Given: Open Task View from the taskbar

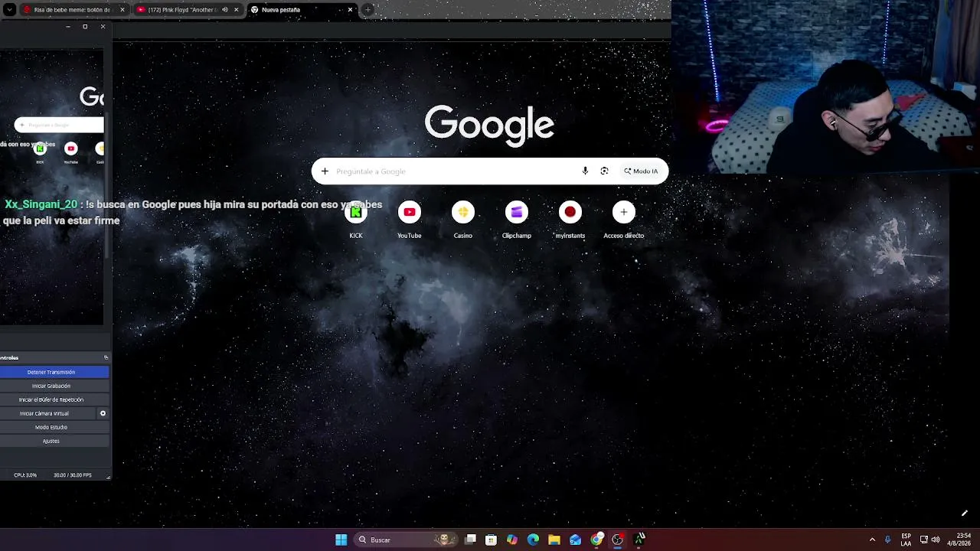Looking at the screenshot, I should tap(470, 540).
